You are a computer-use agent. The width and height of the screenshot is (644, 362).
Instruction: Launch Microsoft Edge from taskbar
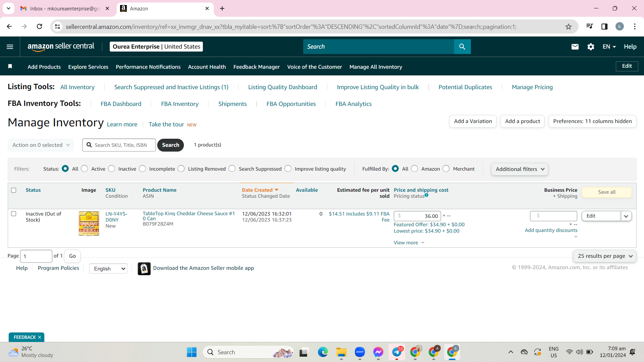click(x=323, y=352)
